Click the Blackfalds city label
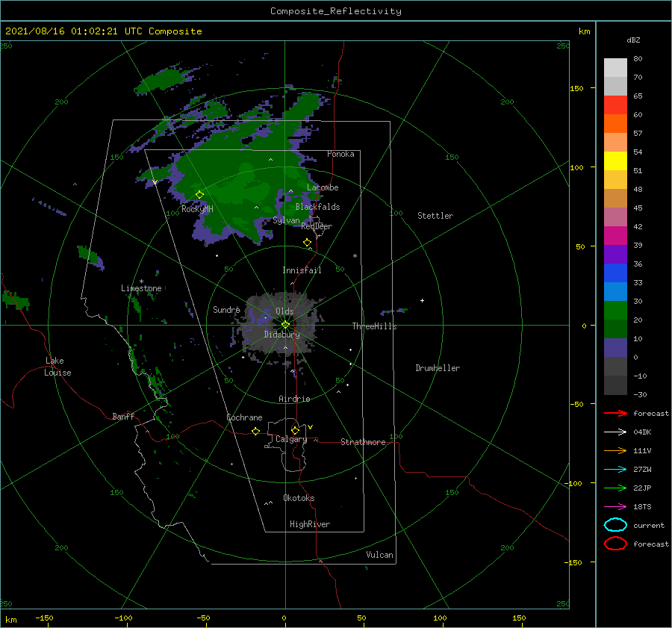The width and height of the screenshot is (672, 628). [x=317, y=207]
